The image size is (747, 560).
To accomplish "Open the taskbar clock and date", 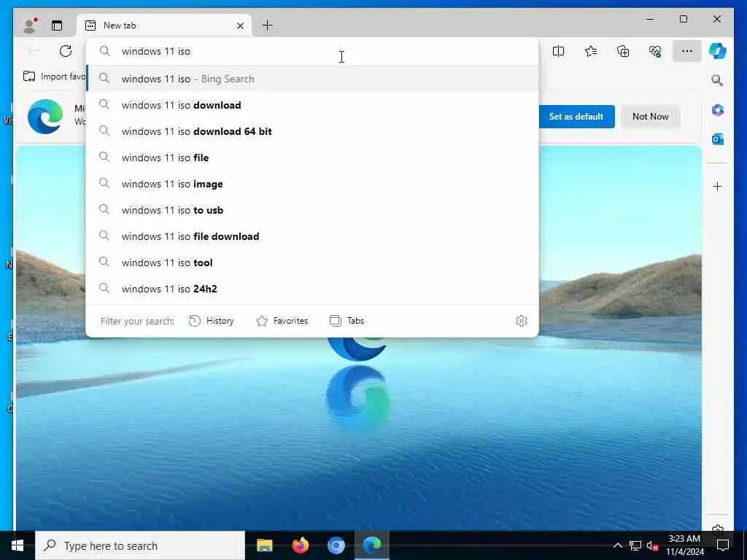I will pyautogui.click(x=684, y=545).
